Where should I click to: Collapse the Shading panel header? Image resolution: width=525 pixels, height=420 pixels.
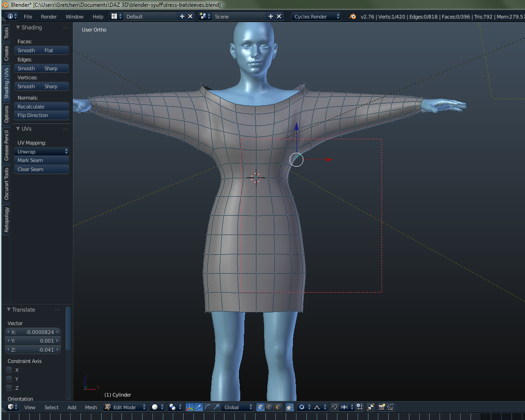coord(31,27)
